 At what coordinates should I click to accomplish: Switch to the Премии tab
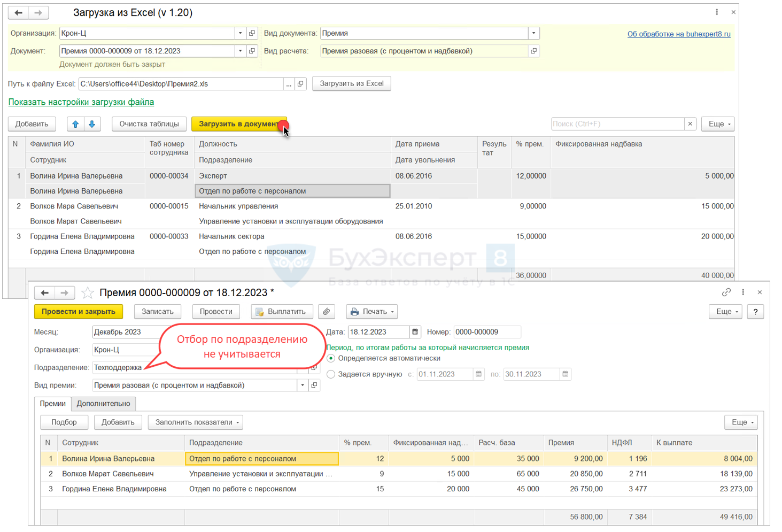(x=52, y=404)
